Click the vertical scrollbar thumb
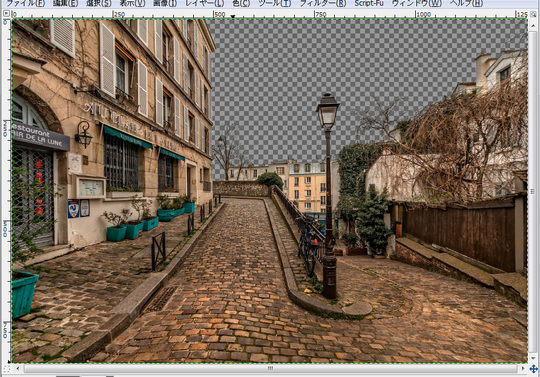 click(x=533, y=191)
